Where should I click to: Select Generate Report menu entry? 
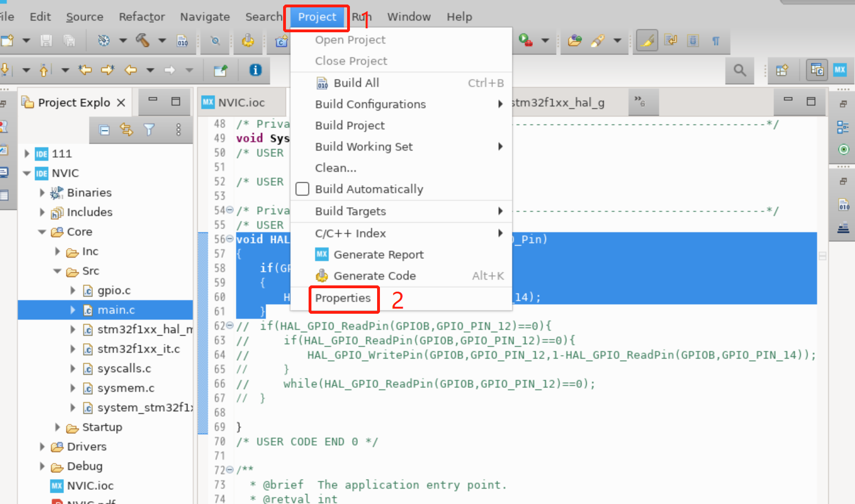pyautogui.click(x=401, y=255)
